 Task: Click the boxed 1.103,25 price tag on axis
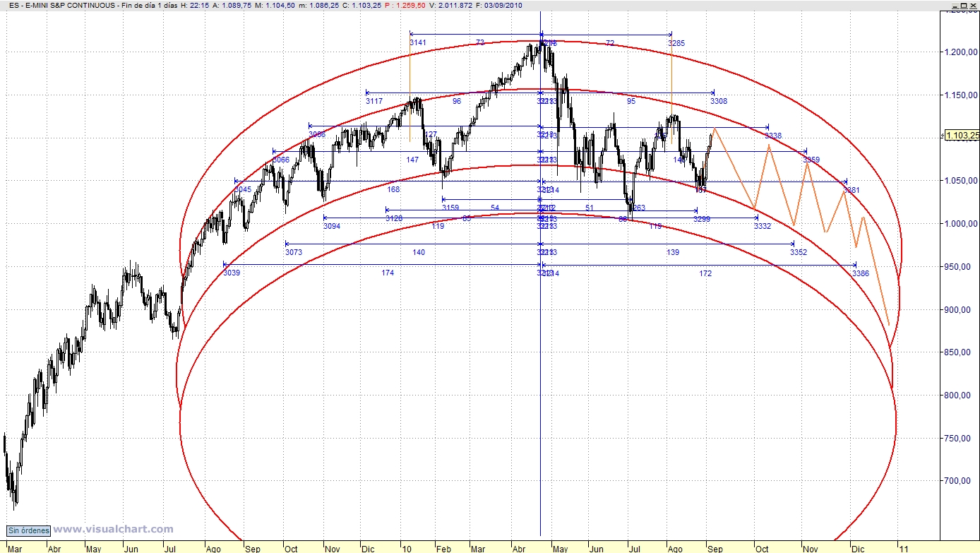[962, 135]
